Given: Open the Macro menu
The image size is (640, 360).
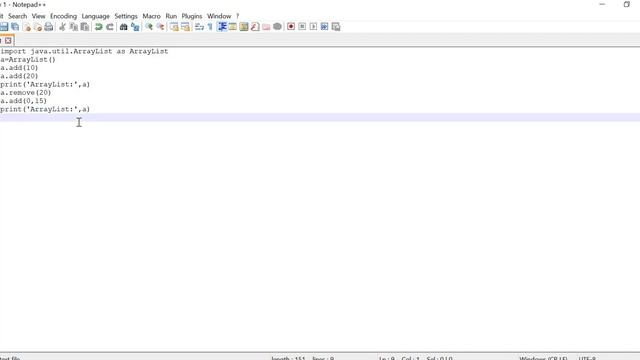Looking at the screenshot, I should pos(151,16).
